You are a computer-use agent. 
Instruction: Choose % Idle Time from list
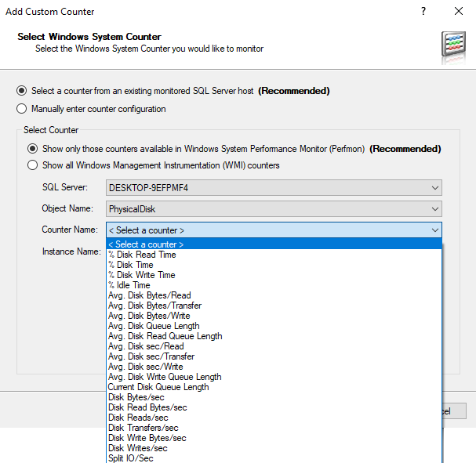pos(129,285)
